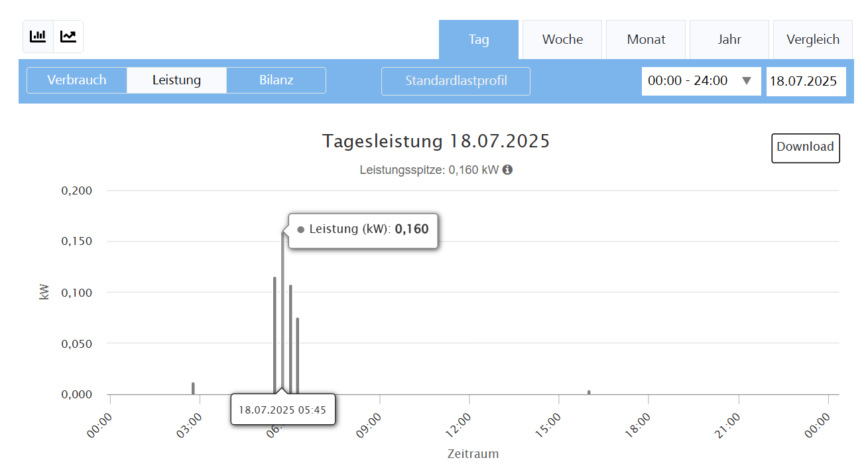Click the date field showing 18.07.2025

pos(806,81)
